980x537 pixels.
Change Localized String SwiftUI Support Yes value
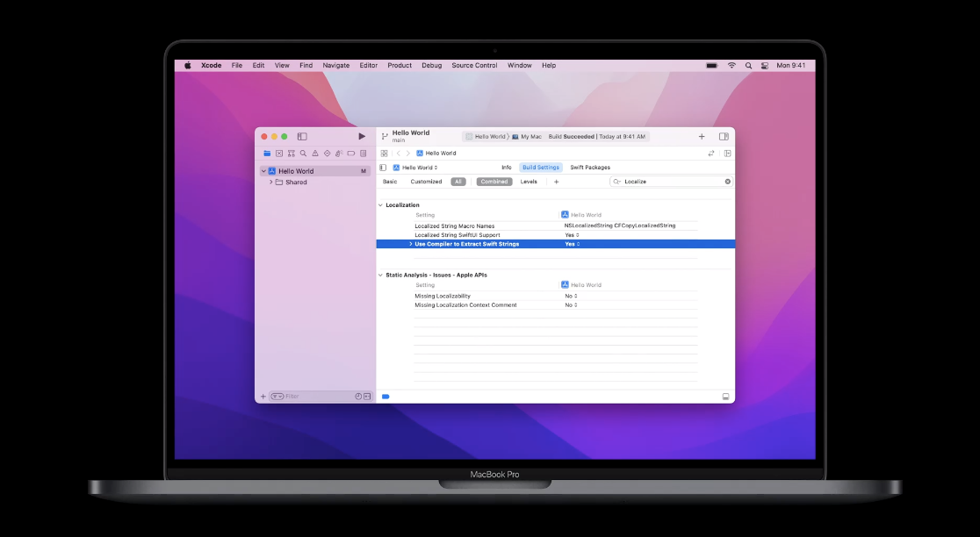(x=572, y=235)
